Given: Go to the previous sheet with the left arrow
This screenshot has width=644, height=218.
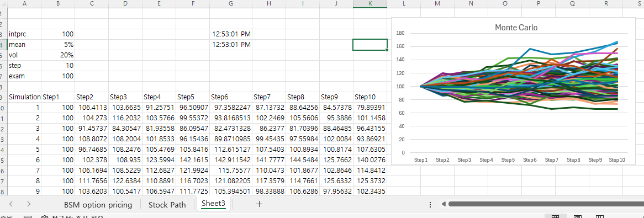Looking at the screenshot, I should [11, 204].
